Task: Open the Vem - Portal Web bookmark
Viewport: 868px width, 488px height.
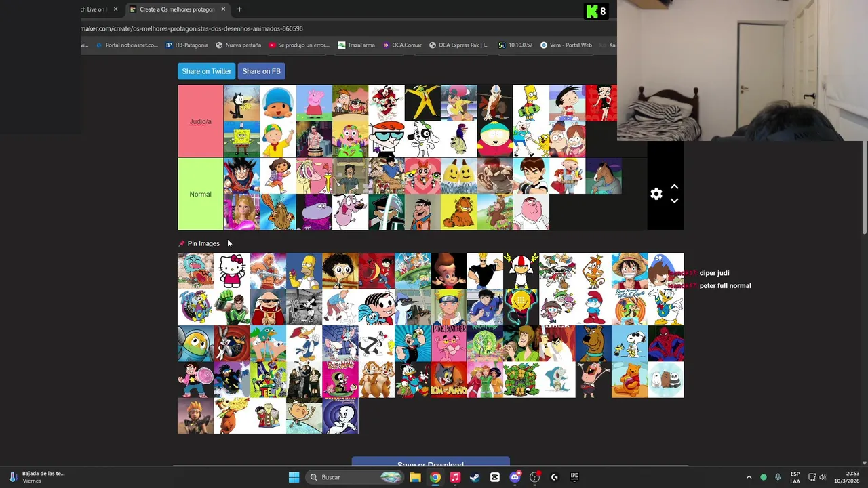Action: point(566,45)
